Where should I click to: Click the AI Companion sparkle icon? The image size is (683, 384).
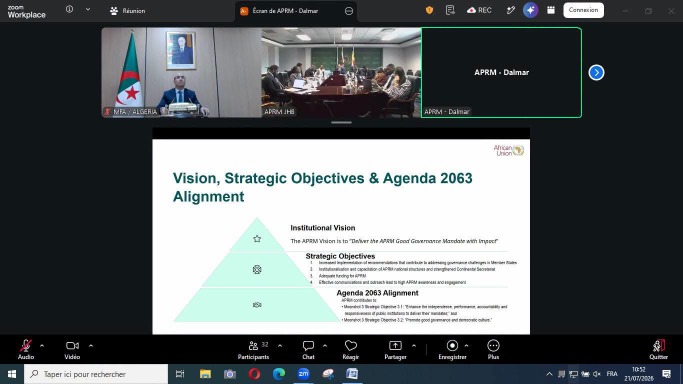(530, 10)
